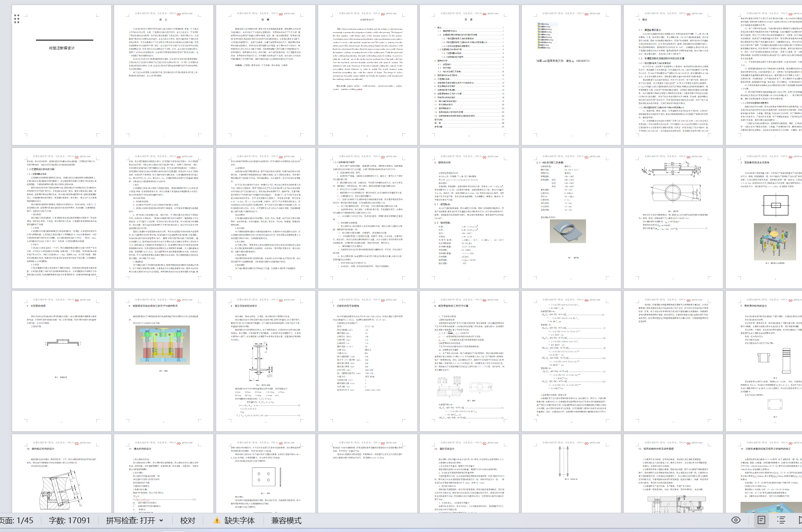Click the missing font warning icon

(217, 520)
